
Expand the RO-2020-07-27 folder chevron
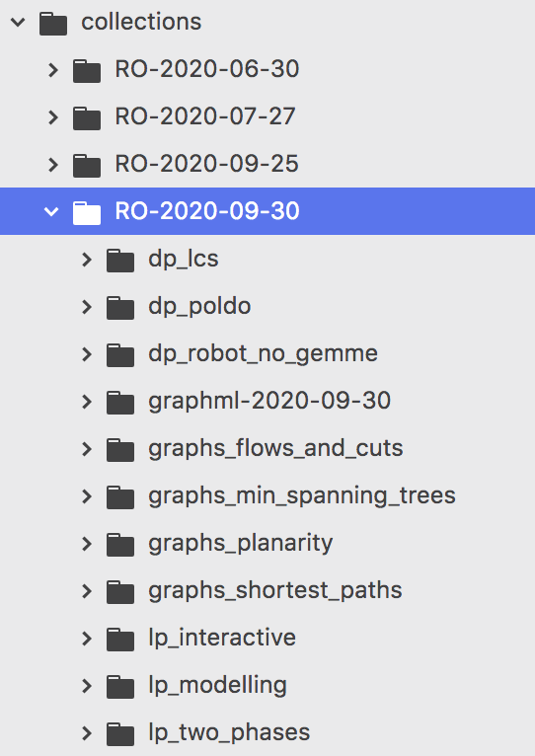pyautogui.click(x=53, y=117)
